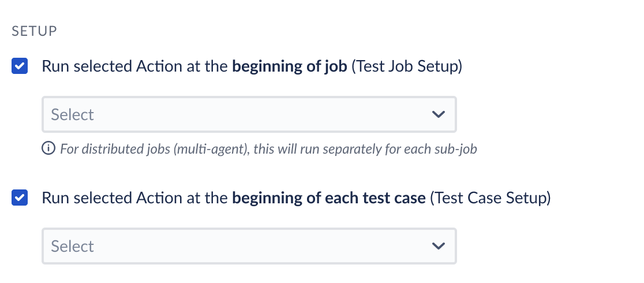This screenshot has height=283, width=644.
Task: Click the SETUP section heading
Action: 35,31
